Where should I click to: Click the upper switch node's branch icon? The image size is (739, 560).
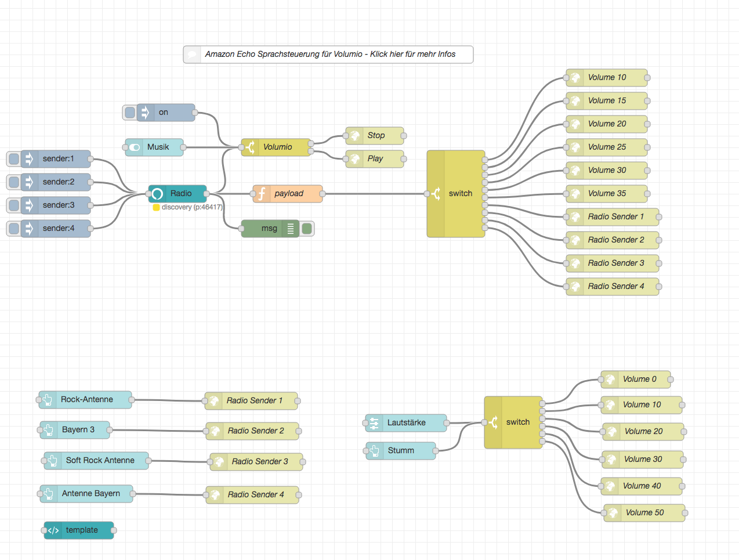point(436,194)
